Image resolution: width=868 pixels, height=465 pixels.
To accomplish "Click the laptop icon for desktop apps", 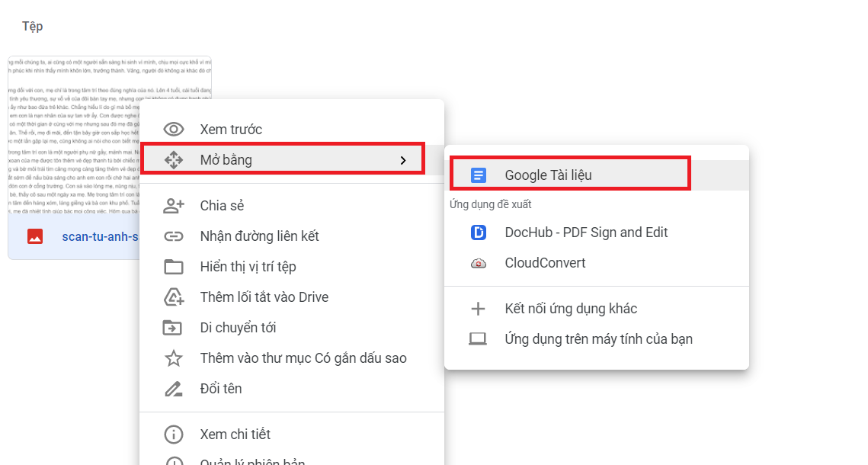I will (478, 338).
